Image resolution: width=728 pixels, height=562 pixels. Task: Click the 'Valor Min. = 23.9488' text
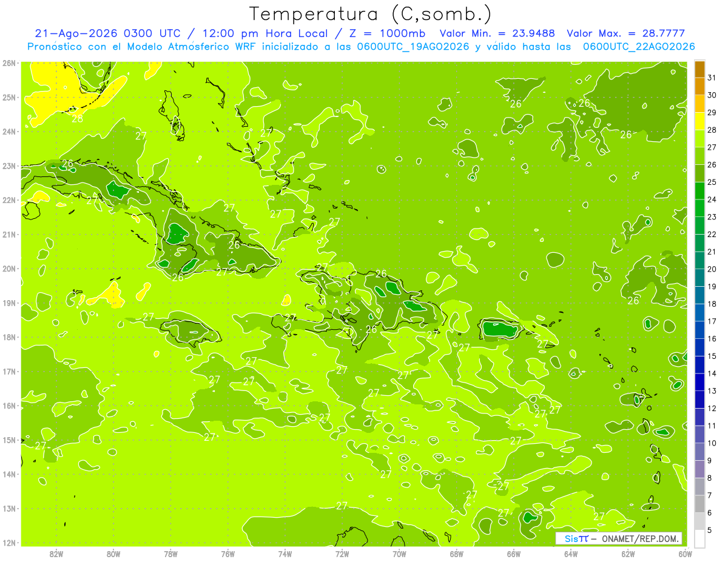click(x=497, y=33)
